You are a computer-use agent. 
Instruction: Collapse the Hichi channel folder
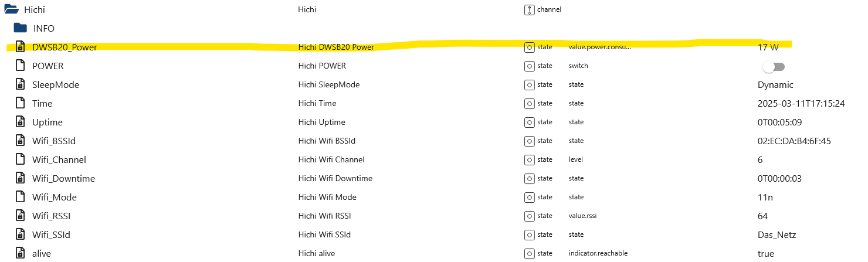click(x=12, y=9)
